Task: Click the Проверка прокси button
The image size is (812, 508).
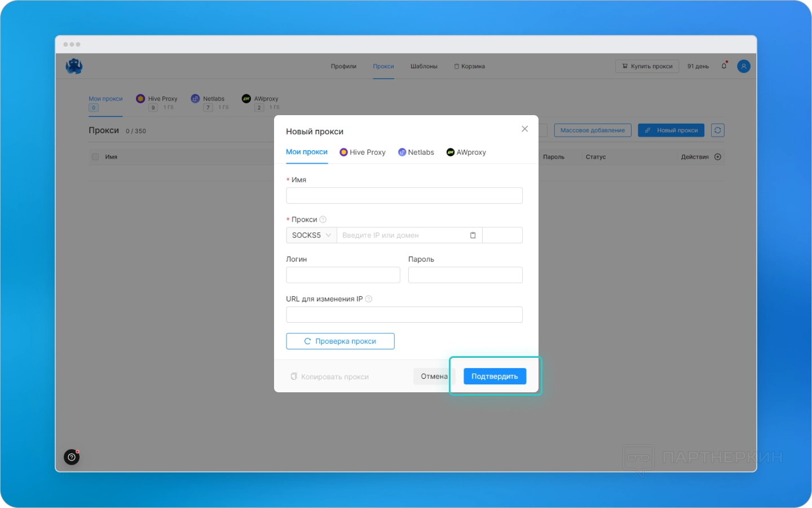Action: pos(340,341)
